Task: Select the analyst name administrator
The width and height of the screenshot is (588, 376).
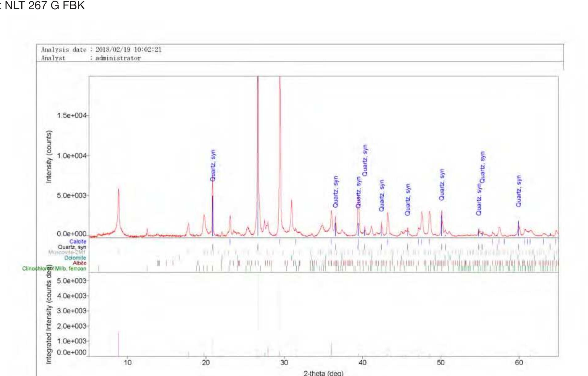Action: (x=118, y=58)
